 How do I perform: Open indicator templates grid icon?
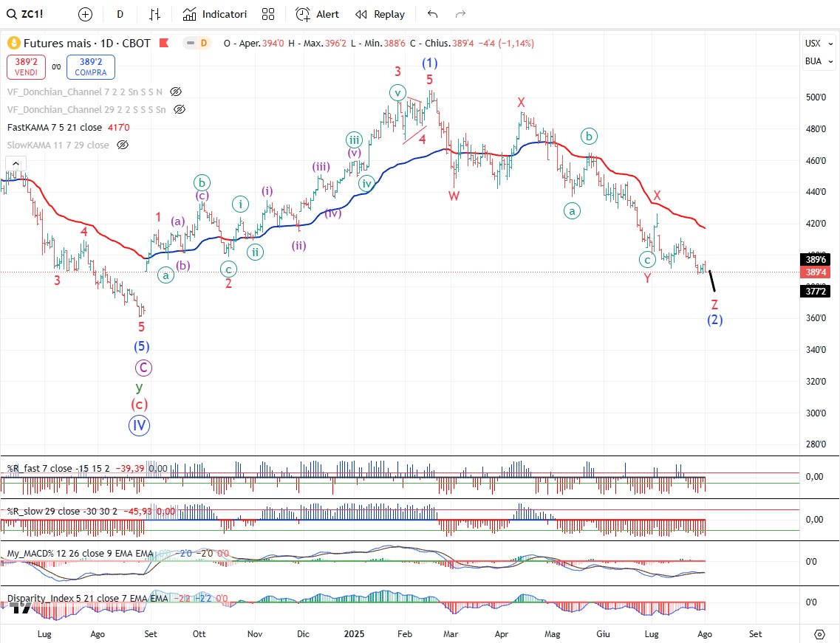tap(268, 15)
